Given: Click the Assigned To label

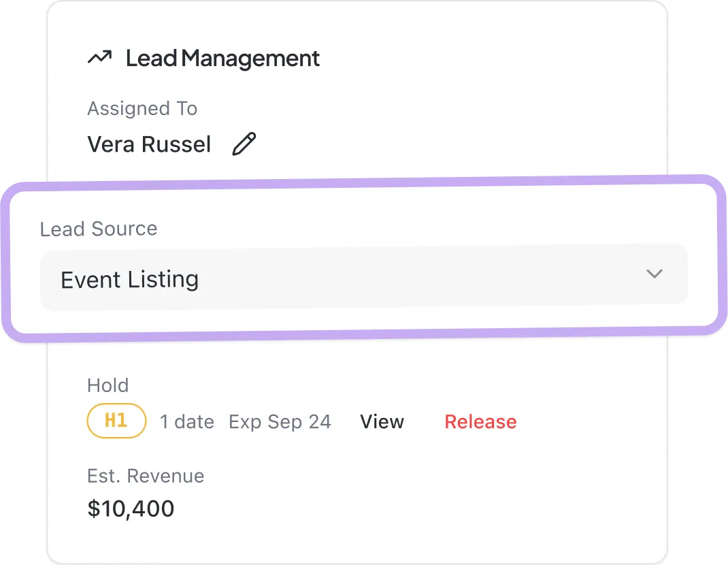Looking at the screenshot, I should [142, 109].
